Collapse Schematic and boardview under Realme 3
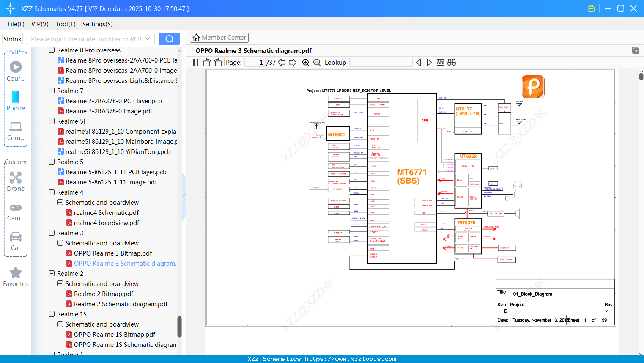The width and height of the screenshot is (644, 363). tap(60, 243)
